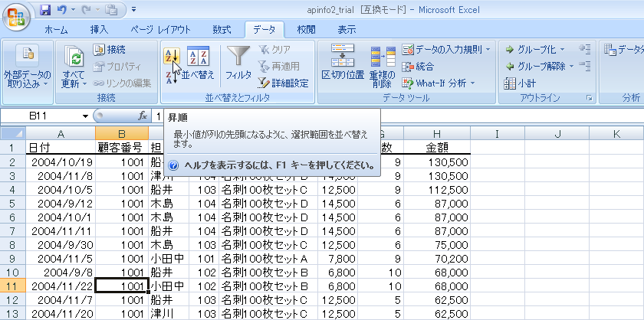The image size is (644, 320).
Task: Click the 詳細設定 advanced filter button
Action: [283, 83]
